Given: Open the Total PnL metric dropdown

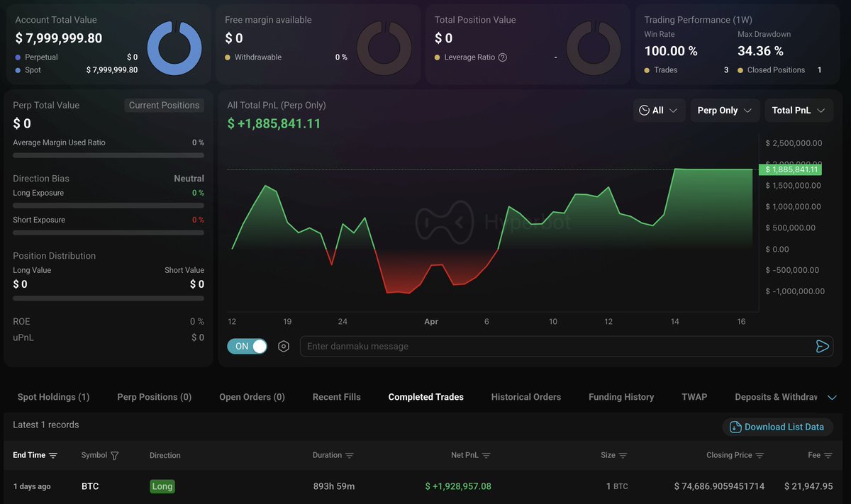Looking at the screenshot, I should 798,111.
